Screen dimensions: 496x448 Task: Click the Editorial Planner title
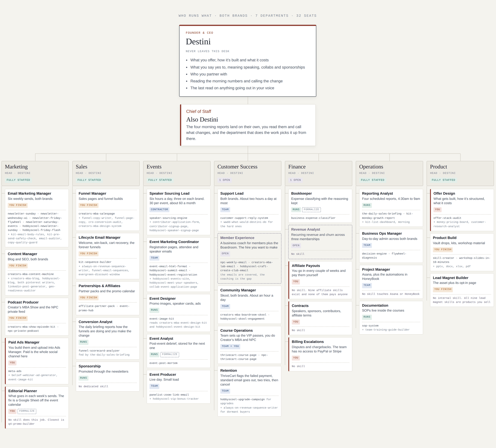(x=23, y=391)
